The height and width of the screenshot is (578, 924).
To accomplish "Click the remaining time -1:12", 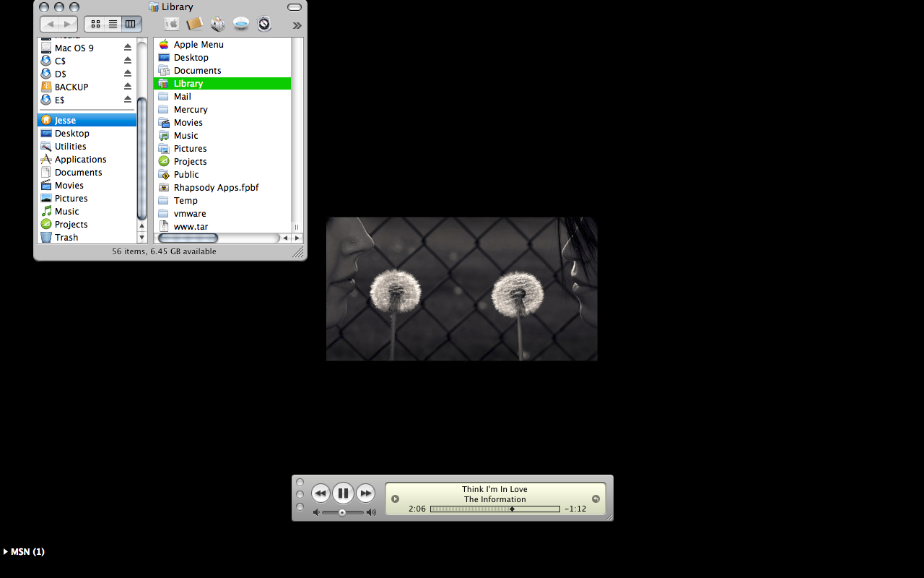I will pos(575,509).
